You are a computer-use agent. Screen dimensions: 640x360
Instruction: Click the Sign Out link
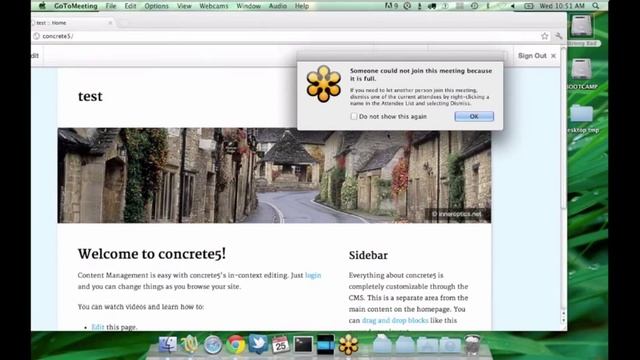532,56
